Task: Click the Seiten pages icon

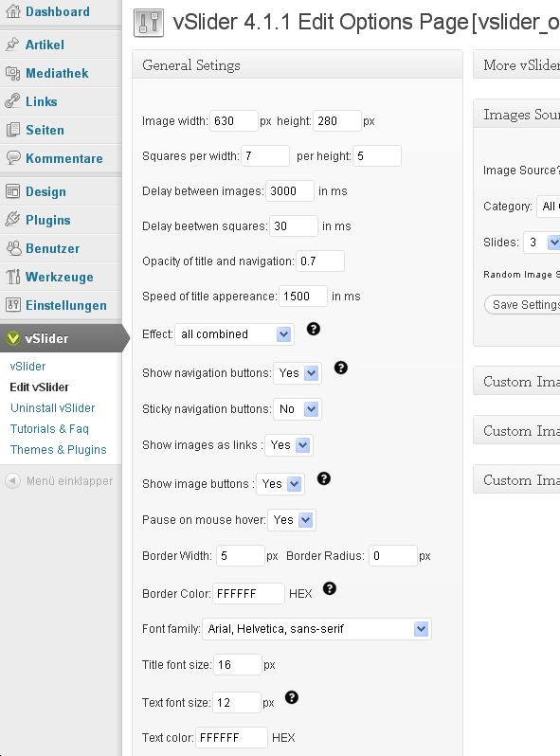Action: tap(13, 130)
